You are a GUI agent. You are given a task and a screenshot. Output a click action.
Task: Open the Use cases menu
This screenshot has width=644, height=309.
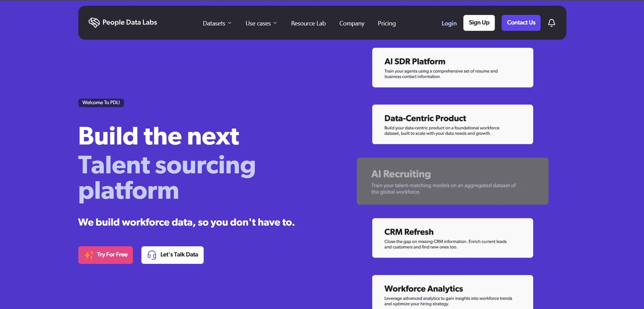click(261, 23)
